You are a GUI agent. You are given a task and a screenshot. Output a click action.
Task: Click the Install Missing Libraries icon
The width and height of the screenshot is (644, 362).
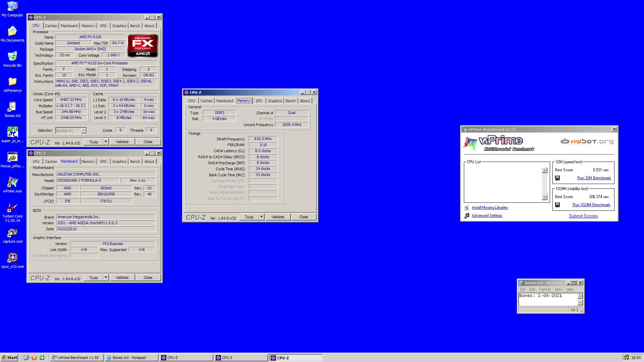pos(466,208)
